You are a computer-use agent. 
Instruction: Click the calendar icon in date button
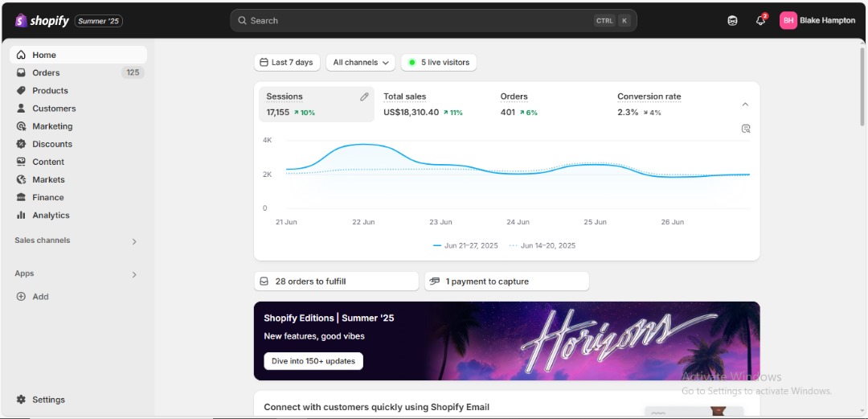point(264,62)
